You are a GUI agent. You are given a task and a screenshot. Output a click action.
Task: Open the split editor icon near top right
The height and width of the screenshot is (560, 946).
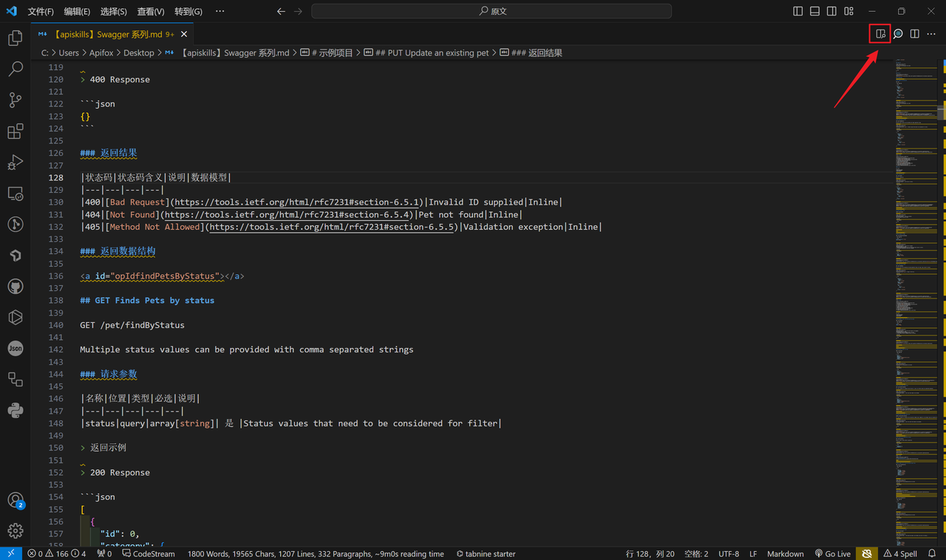[914, 34]
